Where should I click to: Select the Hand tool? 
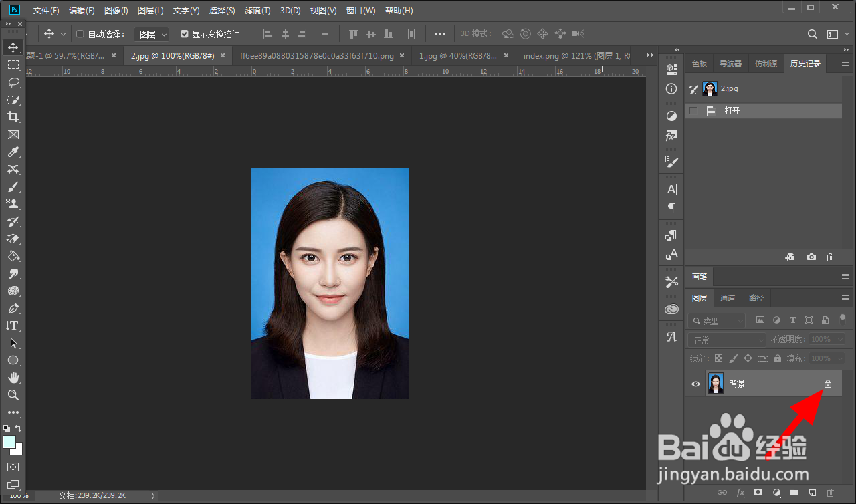[x=13, y=378]
